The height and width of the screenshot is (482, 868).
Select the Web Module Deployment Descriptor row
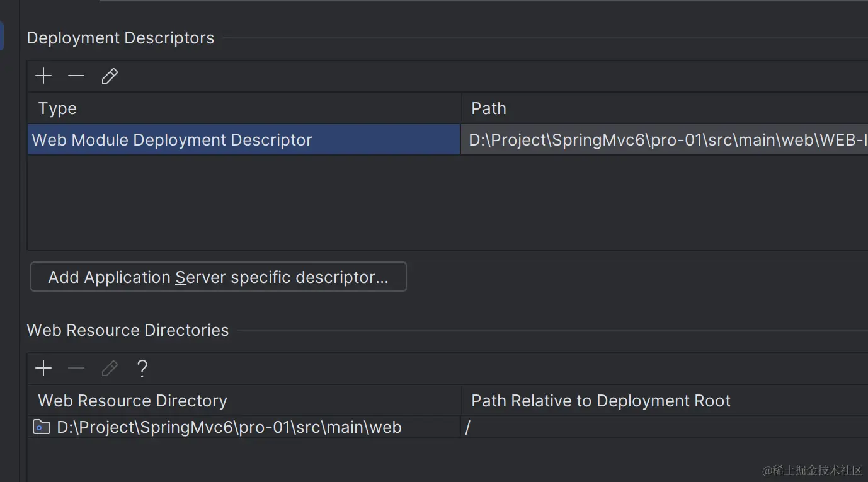[172, 140]
